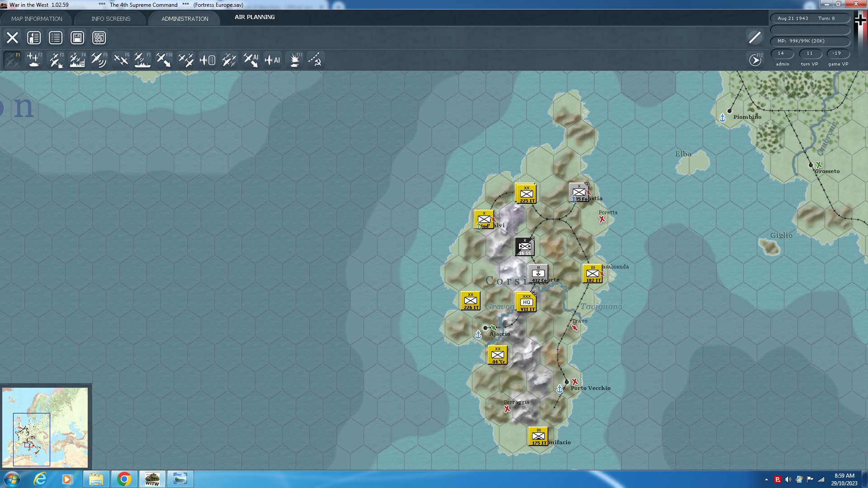
Task: Toggle the F10 air transfer mode
Action: click(164, 59)
